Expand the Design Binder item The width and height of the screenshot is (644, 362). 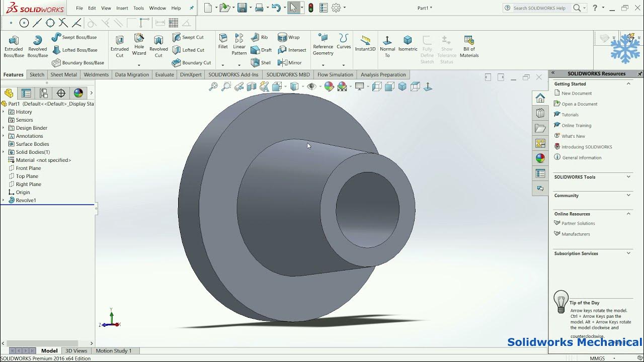pos(4,128)
